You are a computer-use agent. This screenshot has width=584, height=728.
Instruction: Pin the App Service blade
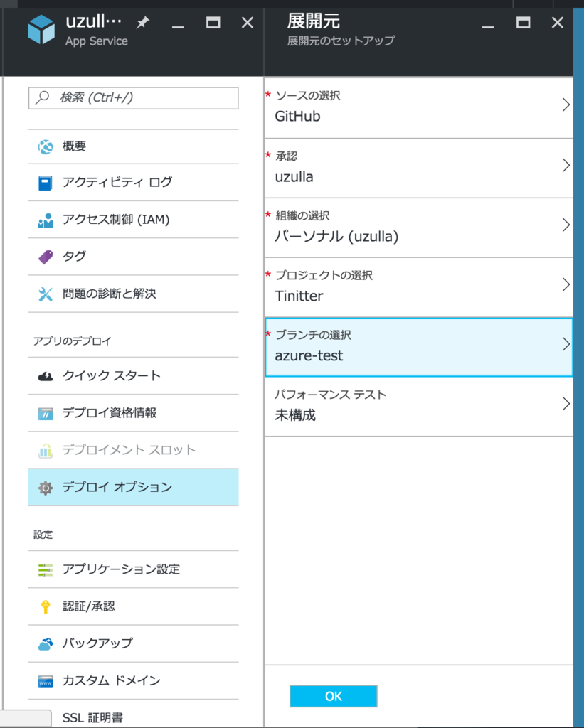[x=143, y=22]
